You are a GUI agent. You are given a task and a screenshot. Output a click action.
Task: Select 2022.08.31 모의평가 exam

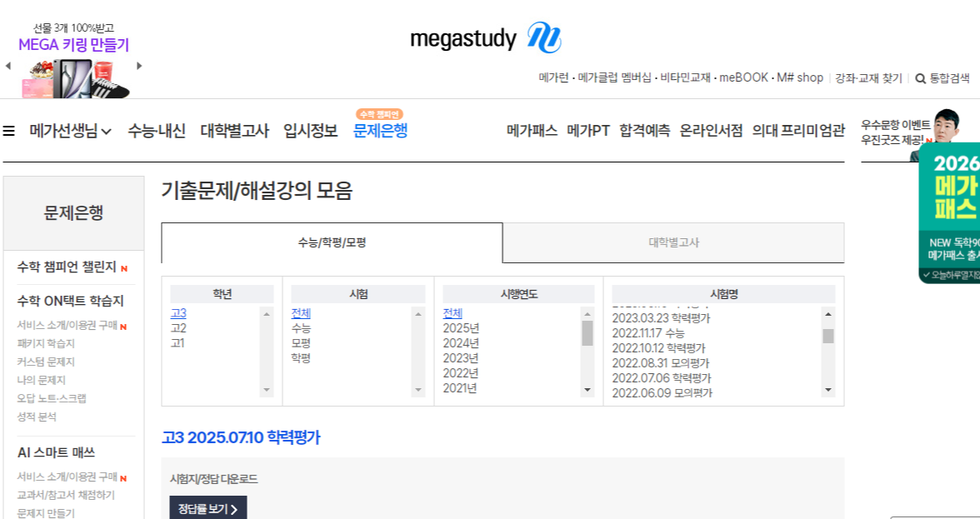[x=661, y=363]
